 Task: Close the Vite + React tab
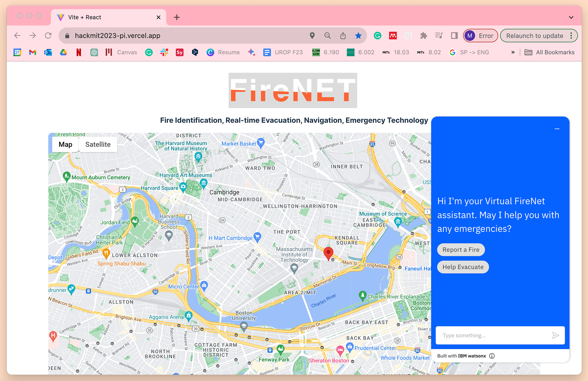[158, 17]
